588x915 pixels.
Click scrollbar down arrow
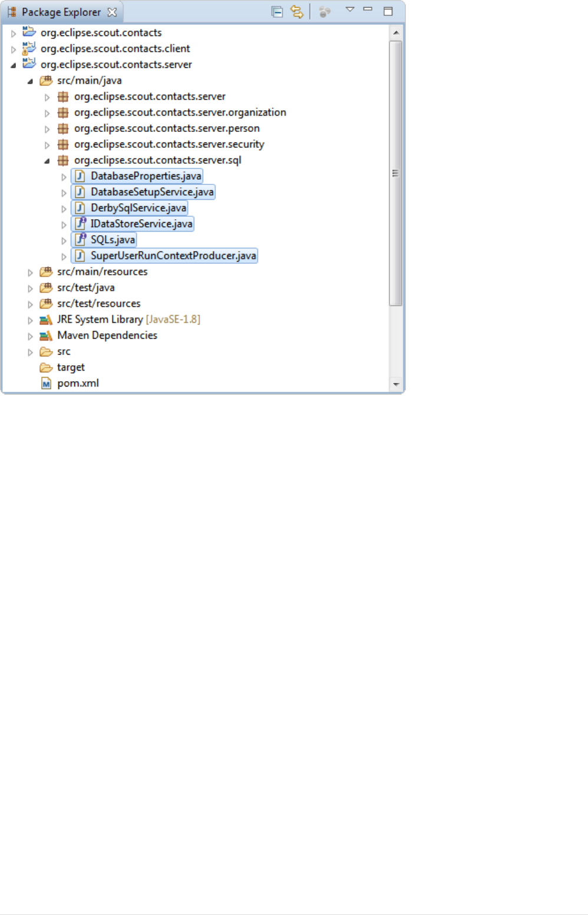tap(396, 384)
